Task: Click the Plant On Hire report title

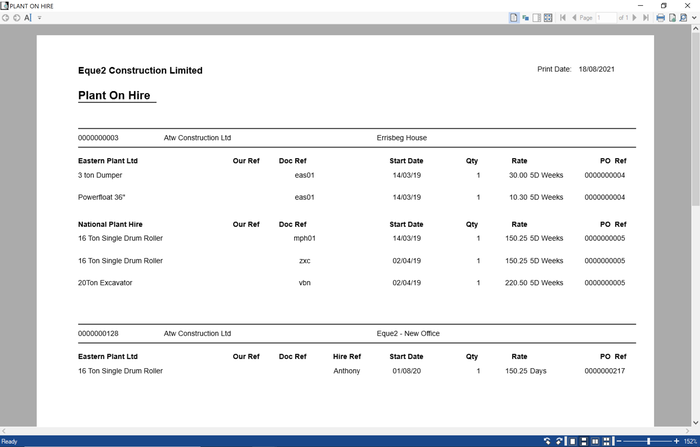Action: pyautogui.click(x=114, y=96)
